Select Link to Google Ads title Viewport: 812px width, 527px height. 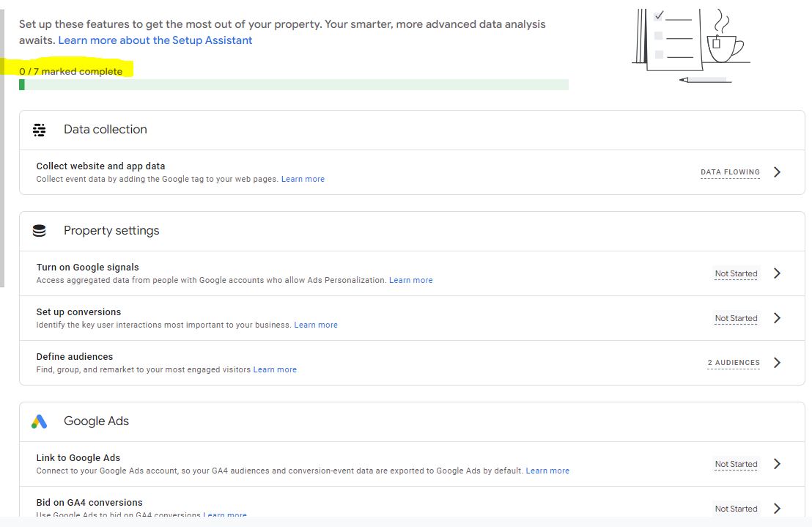[x=78, y=457]
